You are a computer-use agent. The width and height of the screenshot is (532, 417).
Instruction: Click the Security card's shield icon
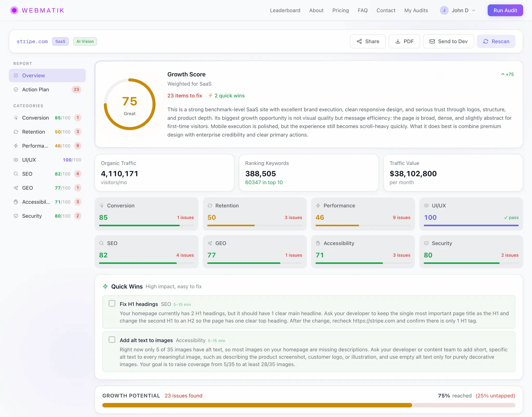pyautogui.click(x=426, y=243)
